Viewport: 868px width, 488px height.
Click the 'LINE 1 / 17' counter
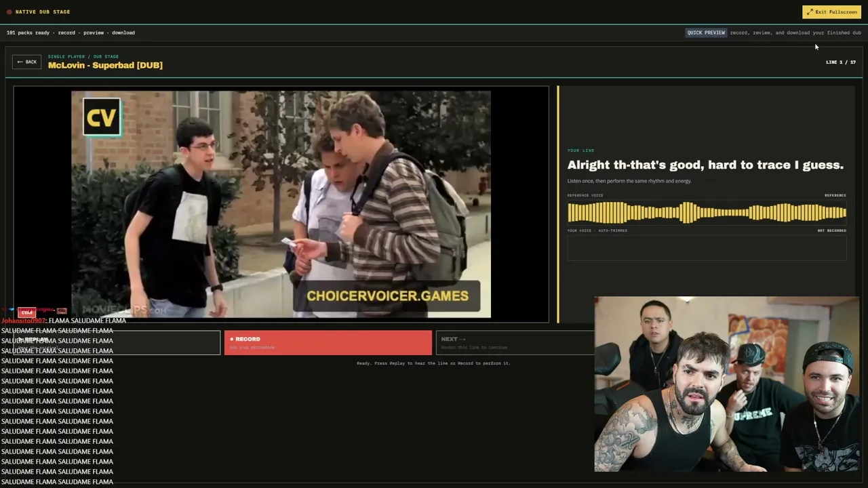(x=841, y=62)
